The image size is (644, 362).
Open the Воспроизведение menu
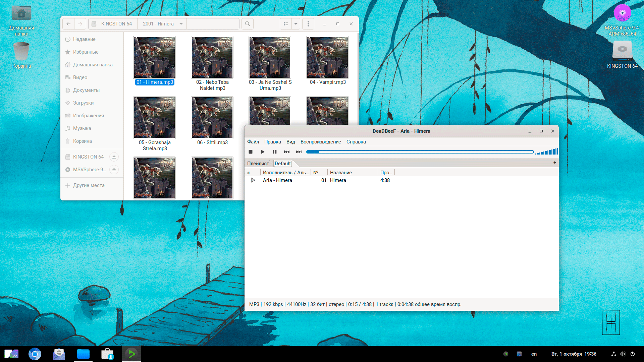pos(320,142)
